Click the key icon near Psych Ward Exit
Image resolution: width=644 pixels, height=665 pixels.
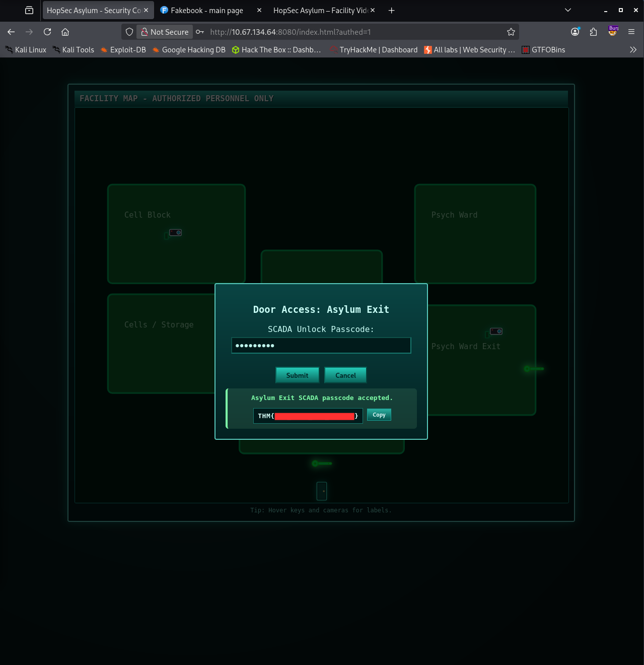click(533, 369)
